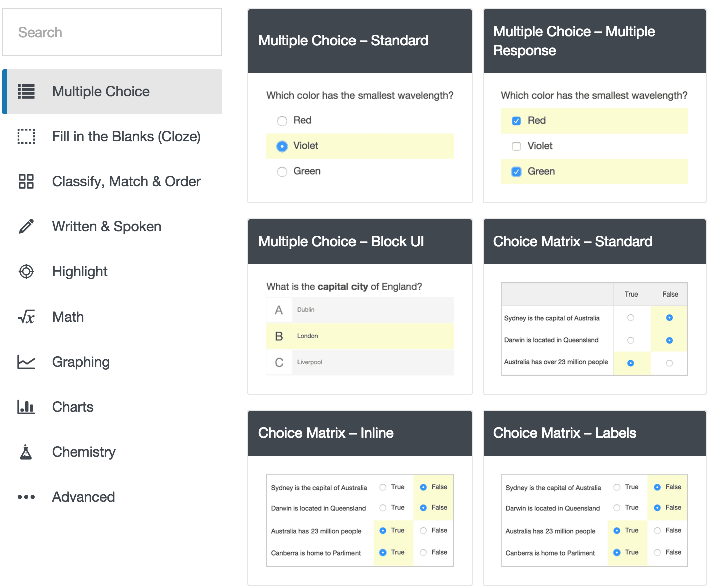Choose the London answer option

pyautogui.click(x=360, y=336)
